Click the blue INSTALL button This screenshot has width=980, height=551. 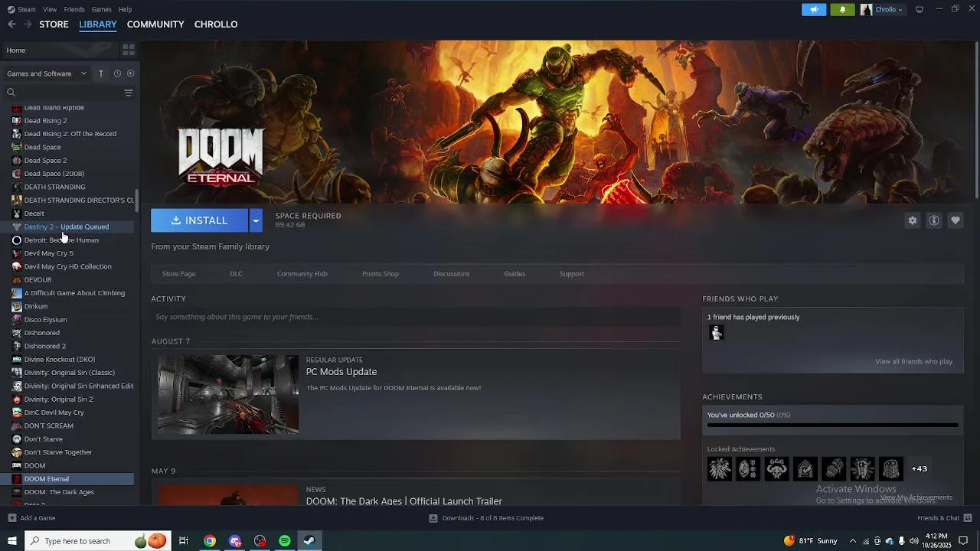click(x=199, y=220)
